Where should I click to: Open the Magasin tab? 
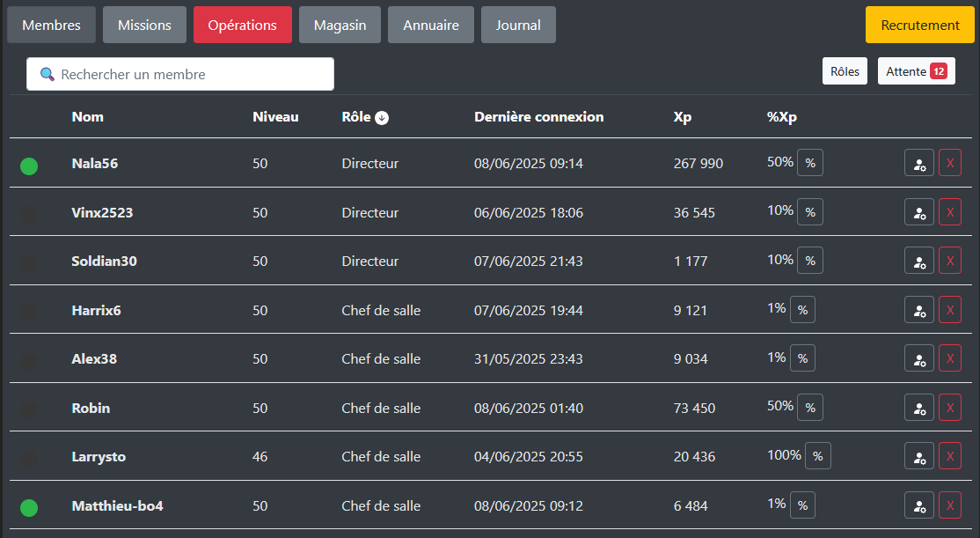(340, 25)
